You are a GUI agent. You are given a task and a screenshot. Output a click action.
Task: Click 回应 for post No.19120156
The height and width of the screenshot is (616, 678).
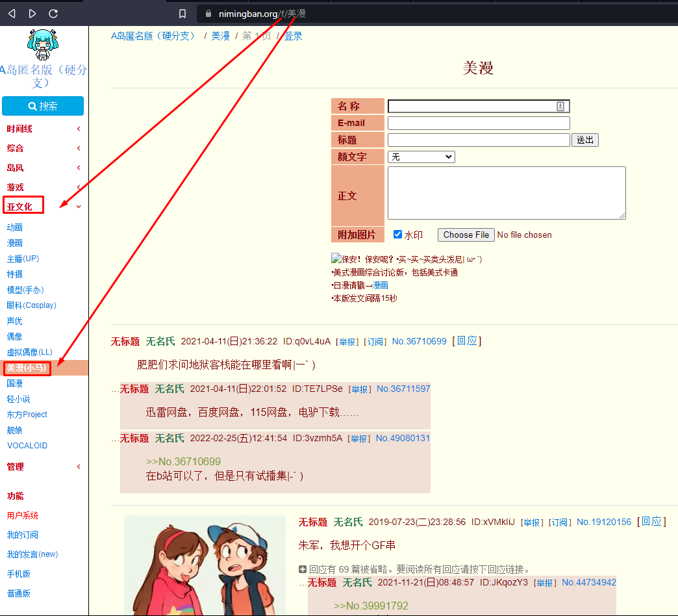[x=651, y=521]
